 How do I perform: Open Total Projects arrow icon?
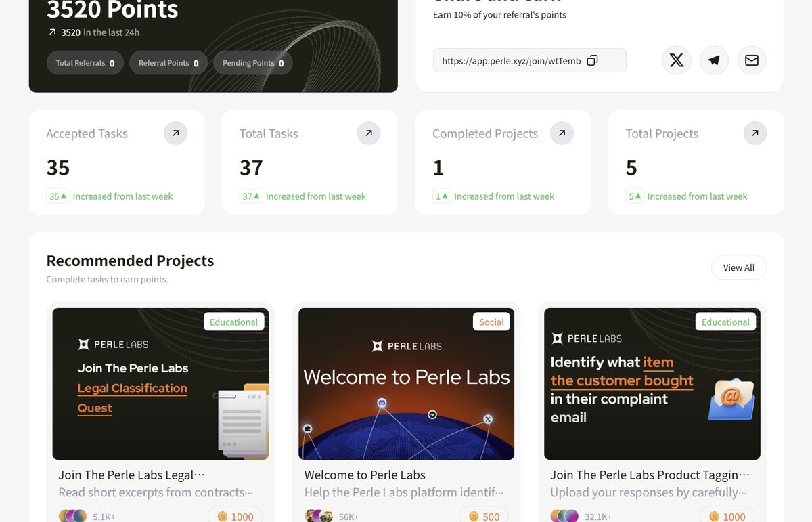(755, 133)
